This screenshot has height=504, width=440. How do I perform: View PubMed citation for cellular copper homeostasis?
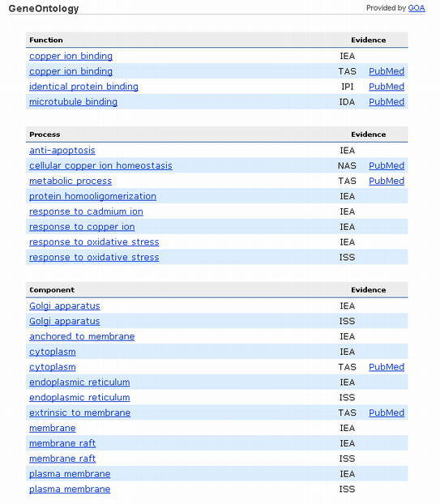387,165
